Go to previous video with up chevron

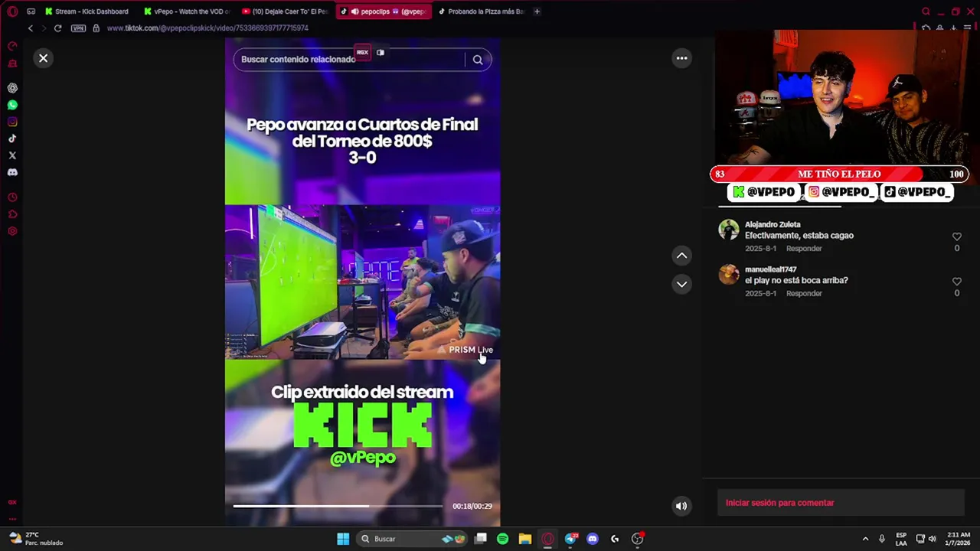tap(681, 256)
